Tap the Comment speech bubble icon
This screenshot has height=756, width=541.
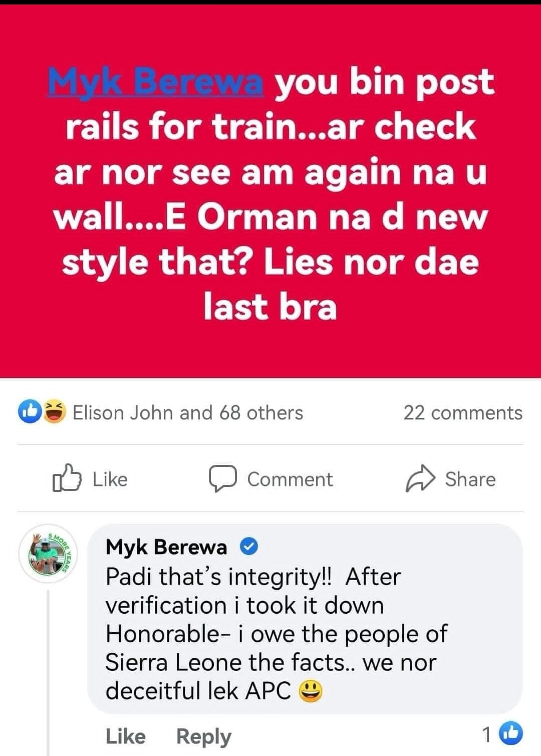point(222,478)
